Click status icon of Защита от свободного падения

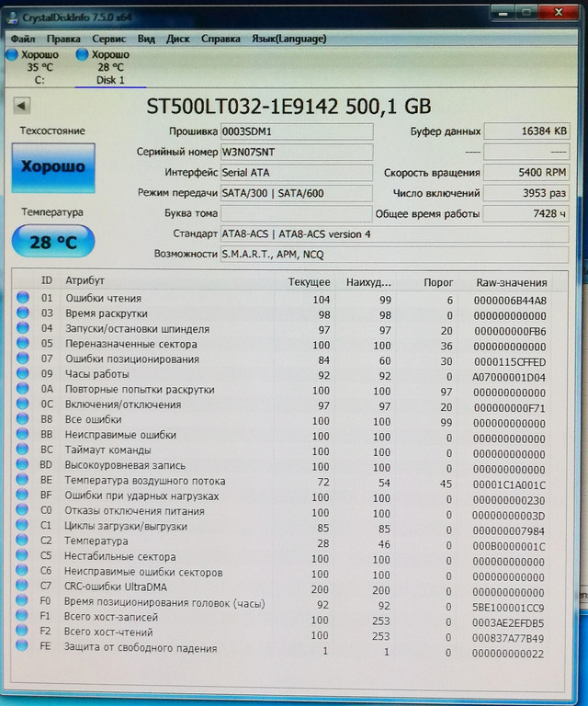click(23, 648)
